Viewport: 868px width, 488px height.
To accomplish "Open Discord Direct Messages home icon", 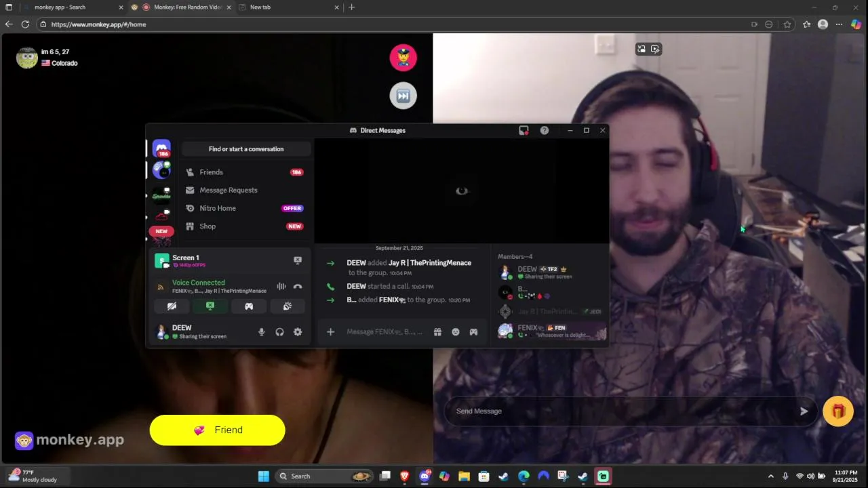I will tap(161, 148).
